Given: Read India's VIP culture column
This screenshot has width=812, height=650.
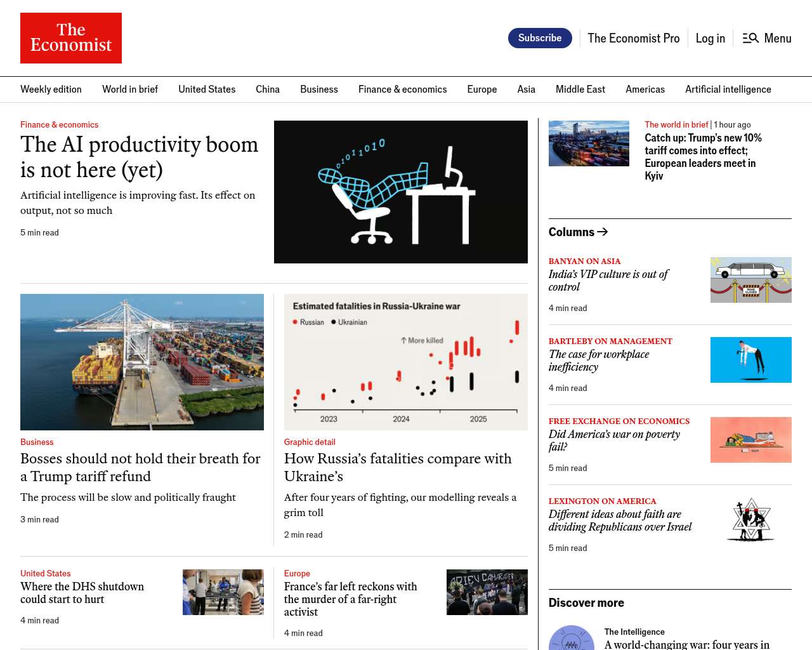Looking at the screenshot, I should click(x=608, y=281).
